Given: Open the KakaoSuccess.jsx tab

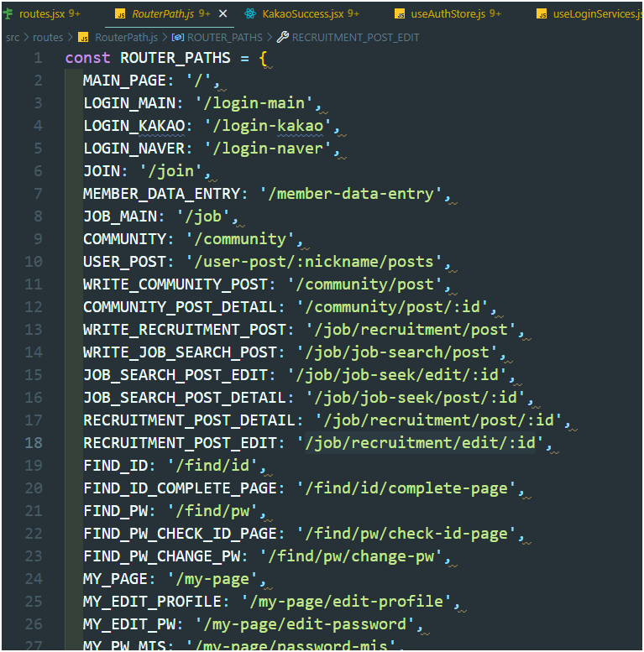Looking at the screenshot, I should pos(303,13).
